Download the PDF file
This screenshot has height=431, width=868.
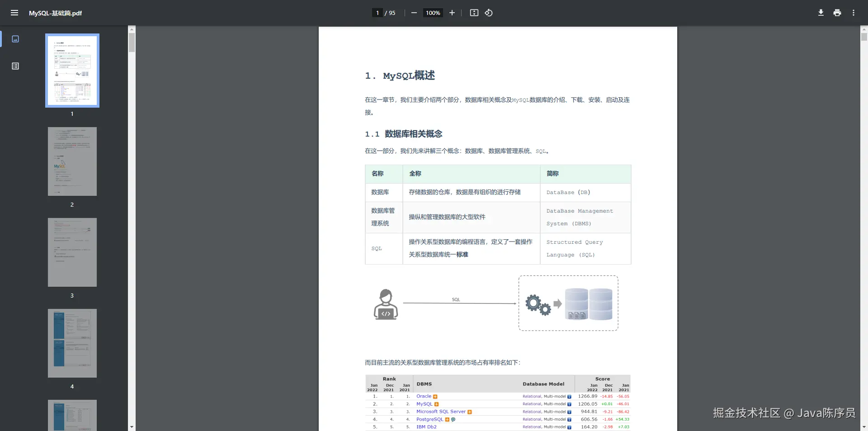point(821,13)
